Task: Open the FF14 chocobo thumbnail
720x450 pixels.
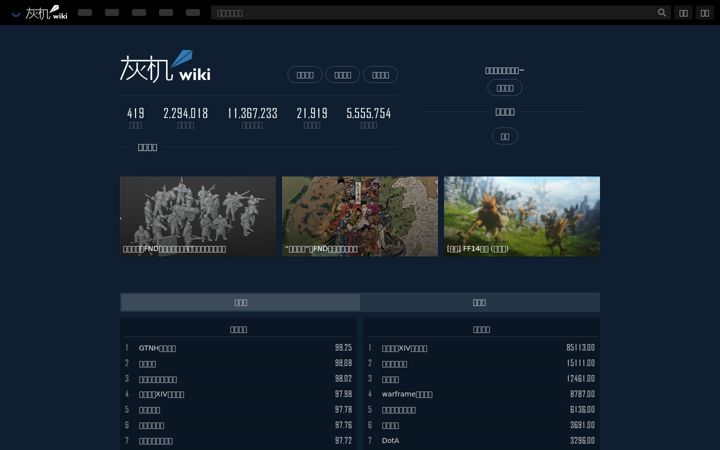Action: click(x=522, y=216)
